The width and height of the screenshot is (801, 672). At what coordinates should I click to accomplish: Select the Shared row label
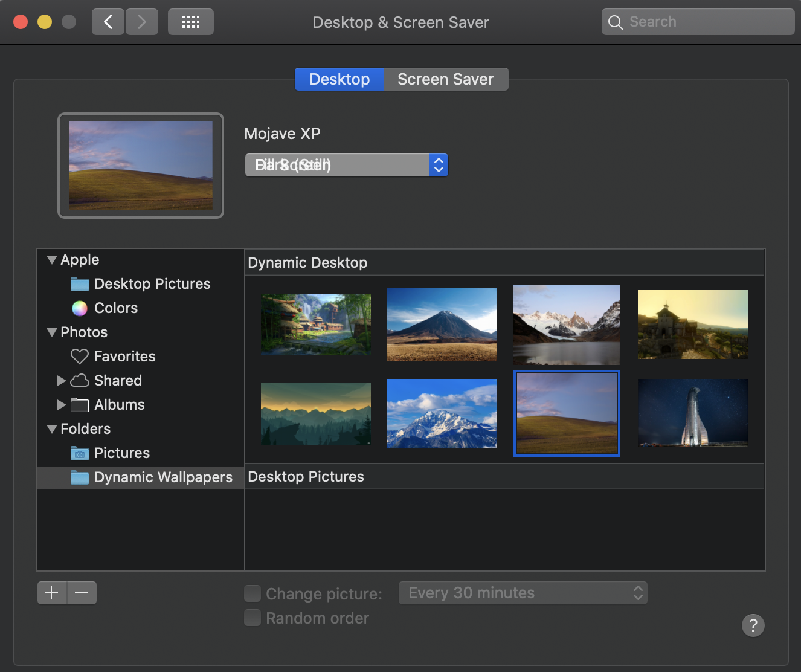coord(118,381)
